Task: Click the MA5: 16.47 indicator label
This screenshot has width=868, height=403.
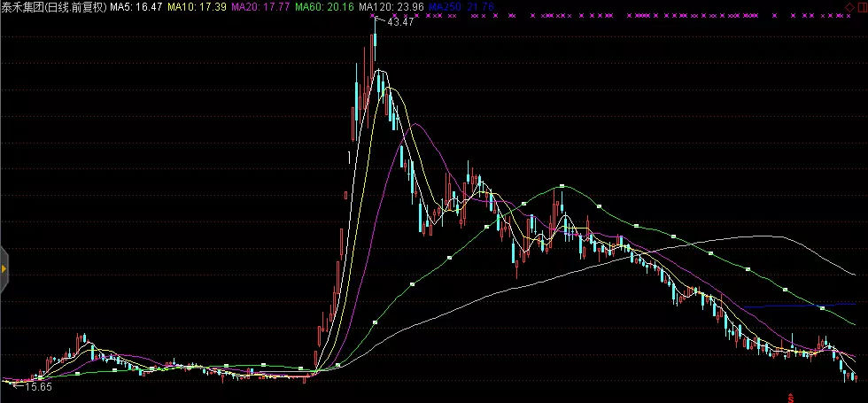Action: point(136,7)
